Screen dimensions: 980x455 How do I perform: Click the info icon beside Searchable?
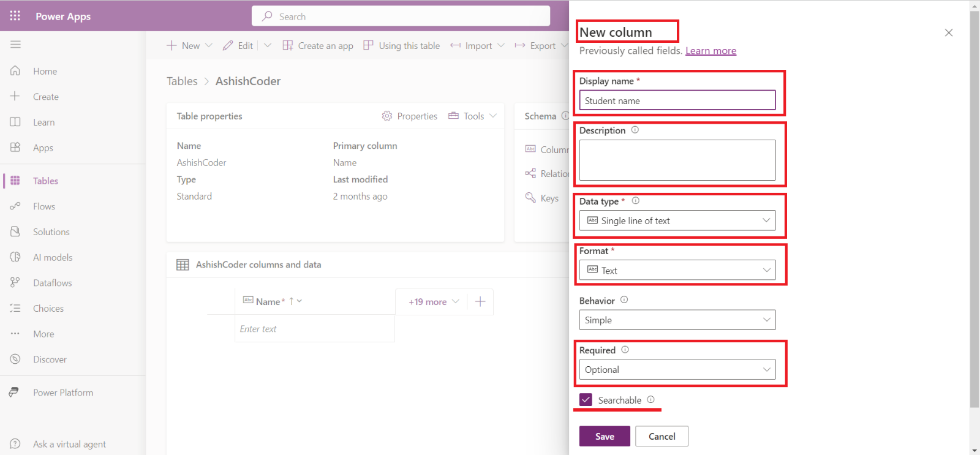650,400
